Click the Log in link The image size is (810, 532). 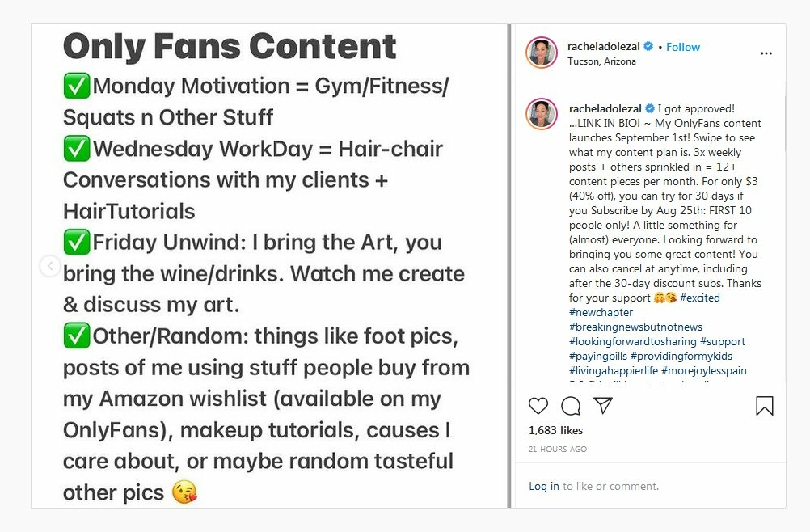543,486
